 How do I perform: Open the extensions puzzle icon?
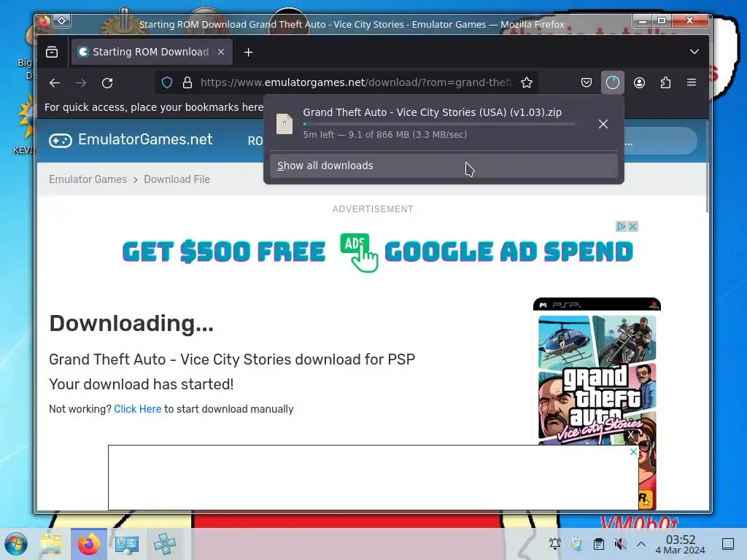[x=665, y=83]
